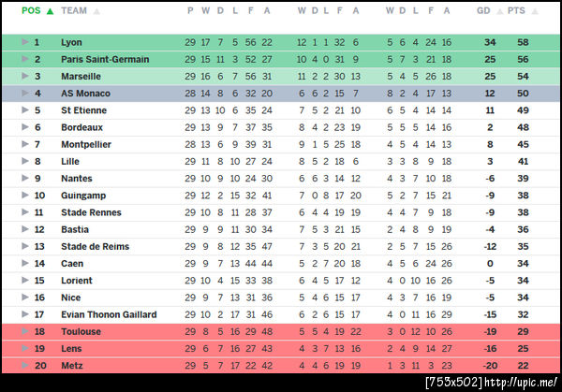Select the red relegation row for Metz

[281, 366]
